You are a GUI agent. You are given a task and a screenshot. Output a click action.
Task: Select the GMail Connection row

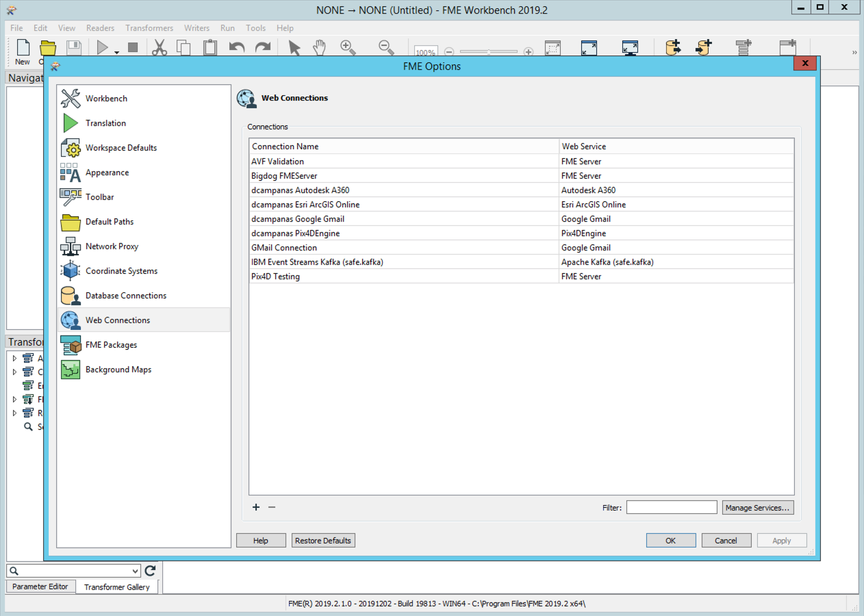[x=522, y=248]
